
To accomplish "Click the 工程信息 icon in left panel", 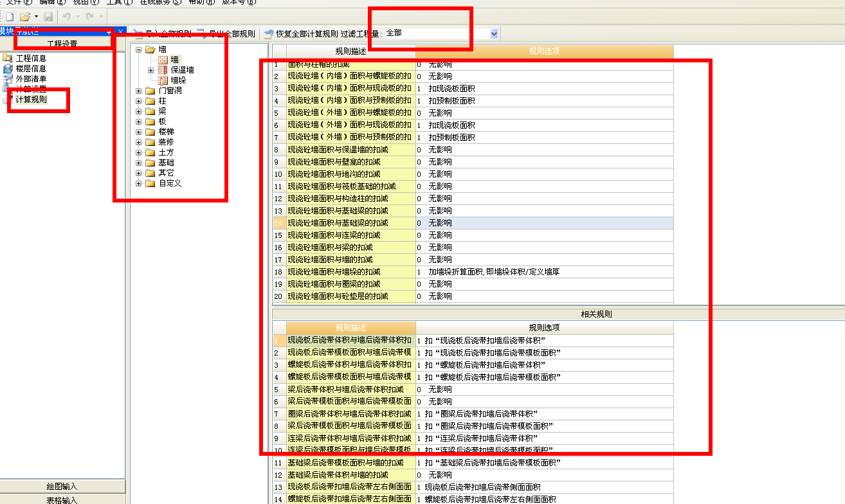I will (x=8, y=59).
